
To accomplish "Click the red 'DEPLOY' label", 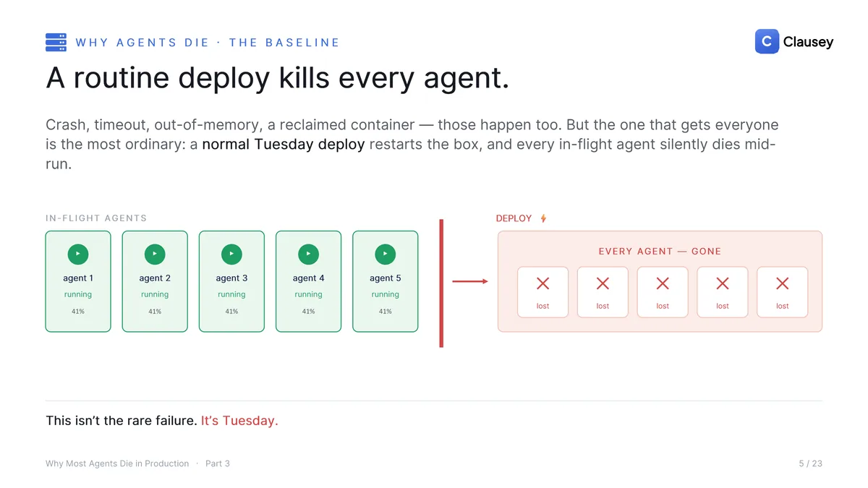I will 514,218.
